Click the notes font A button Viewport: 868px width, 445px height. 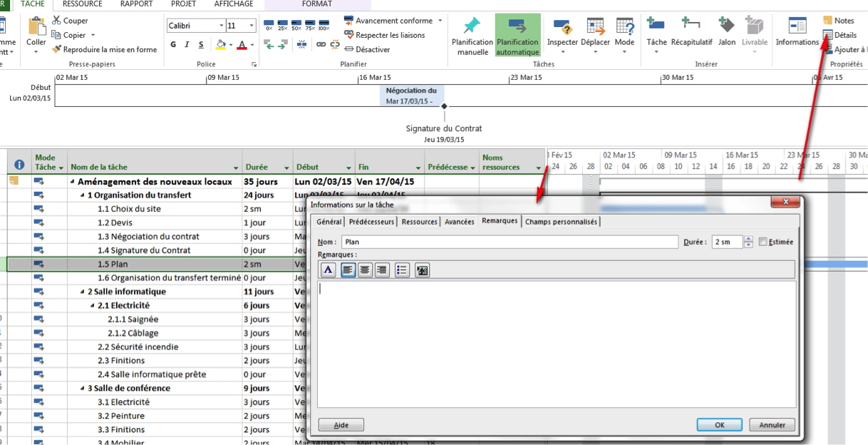coord(328,270)
